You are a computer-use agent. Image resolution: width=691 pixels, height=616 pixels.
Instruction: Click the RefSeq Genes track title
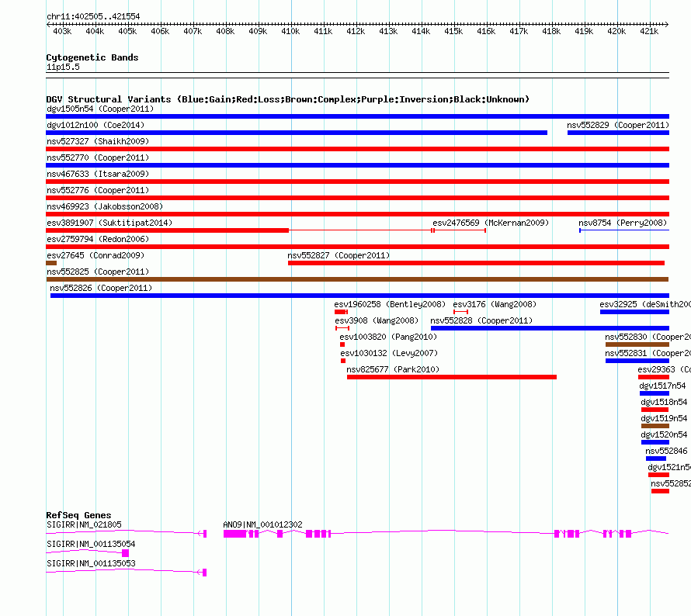[78, 515]
